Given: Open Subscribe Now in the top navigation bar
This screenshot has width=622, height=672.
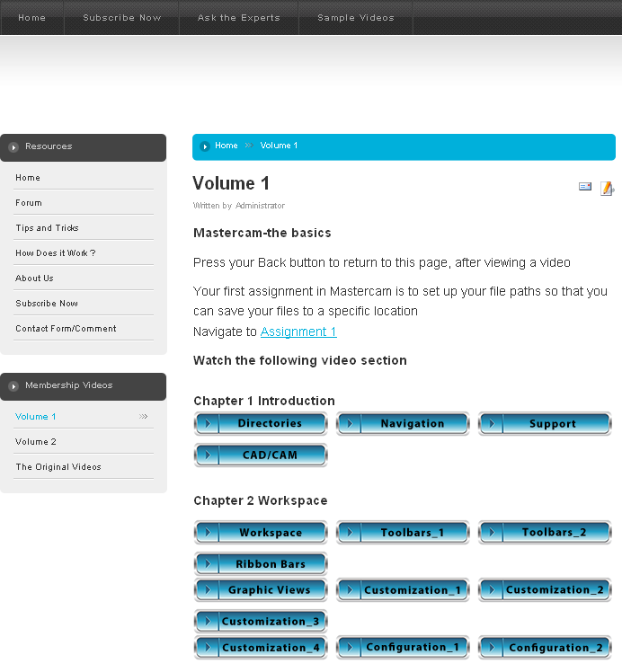Looking at the screenshot, I should pyautogui.click(x=121, y=18).
